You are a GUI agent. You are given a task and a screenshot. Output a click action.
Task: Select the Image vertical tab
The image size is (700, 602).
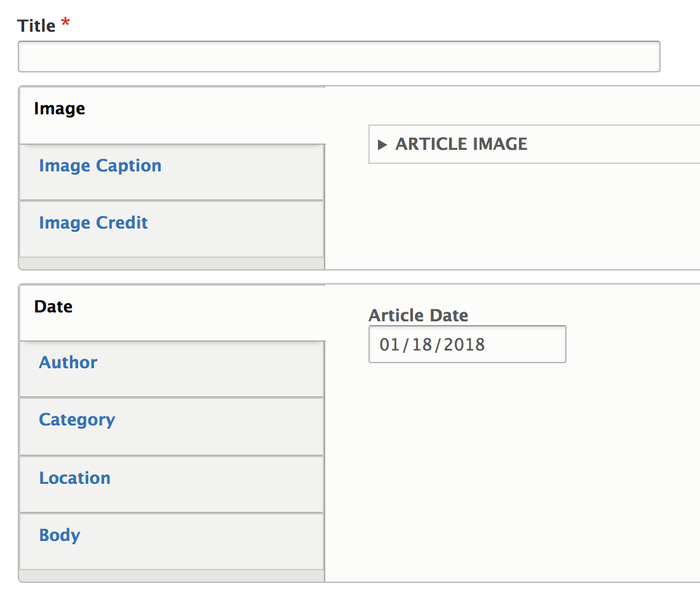tap(59, 109)
